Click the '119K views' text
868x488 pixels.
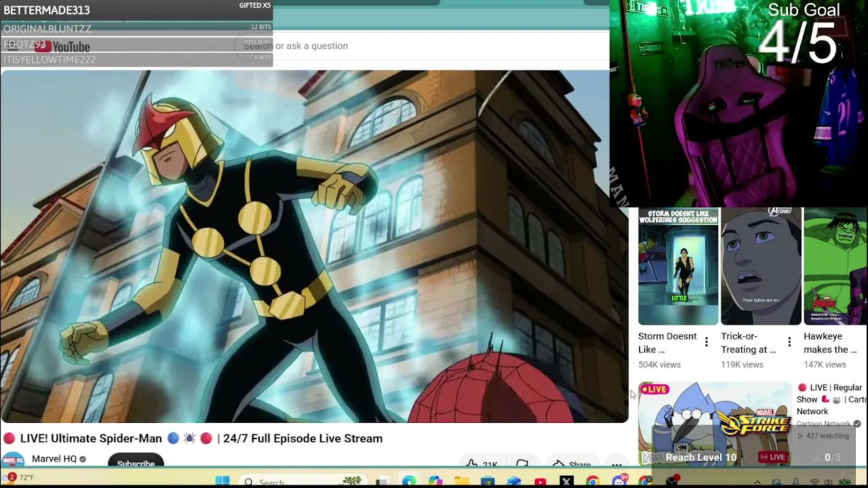tap(742, 365)
